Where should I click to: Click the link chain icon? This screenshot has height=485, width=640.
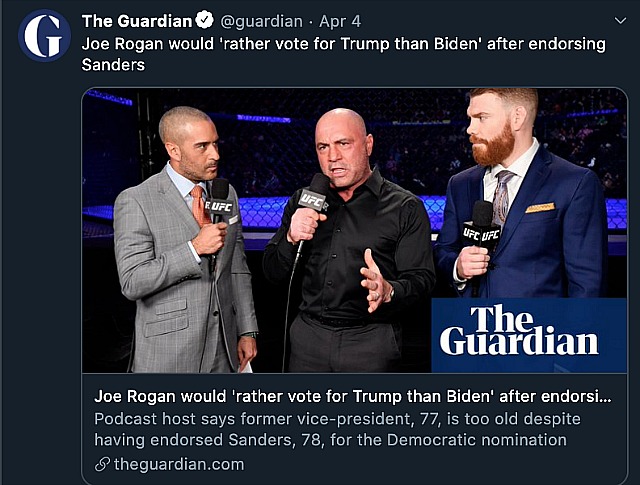(x=102, y=464)
